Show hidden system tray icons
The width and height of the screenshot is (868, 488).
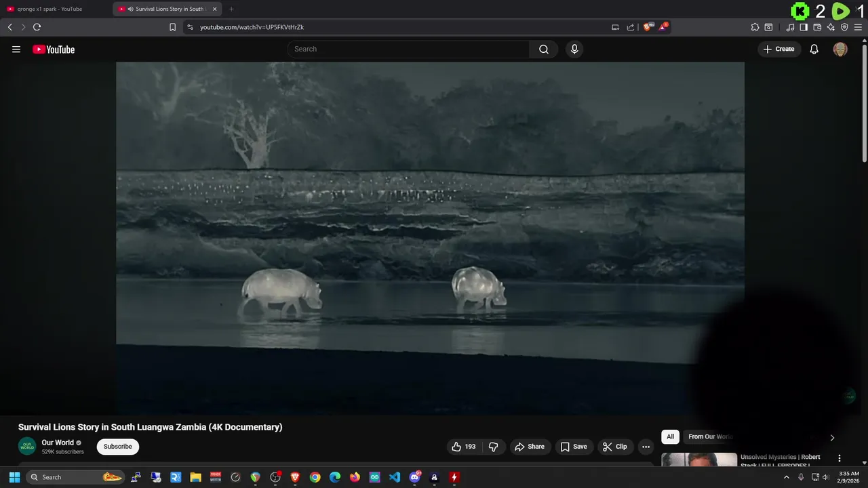tap(787, 477)
